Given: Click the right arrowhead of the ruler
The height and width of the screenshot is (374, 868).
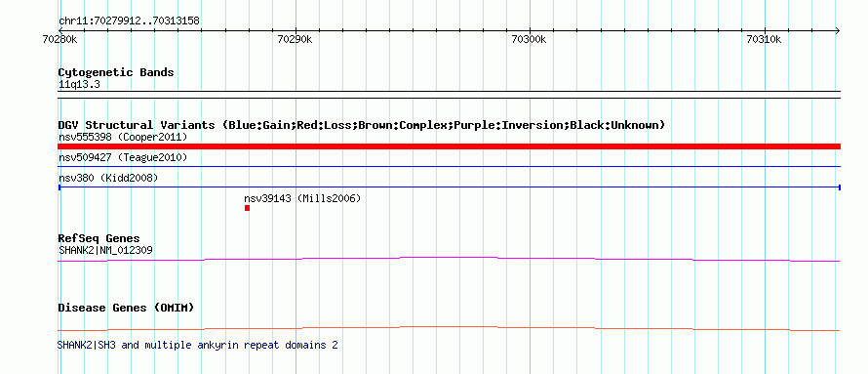Looking at the screenshot, I should point(838,30).
